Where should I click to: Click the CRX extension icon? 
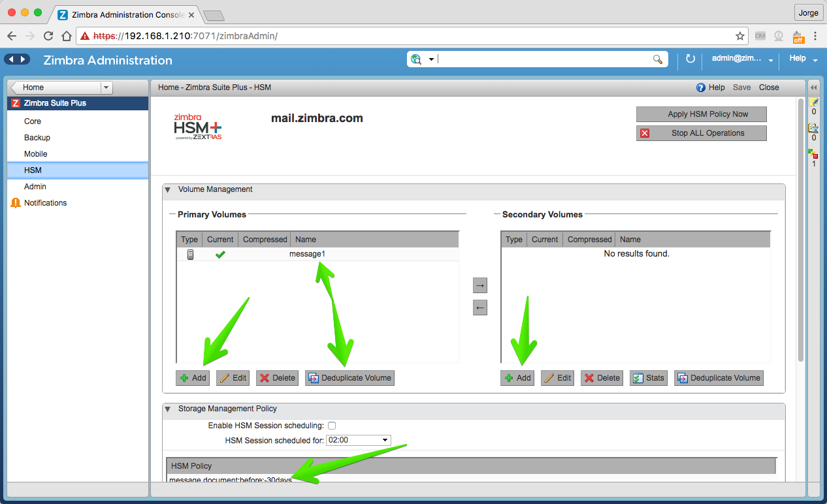[x=760, y=36]
